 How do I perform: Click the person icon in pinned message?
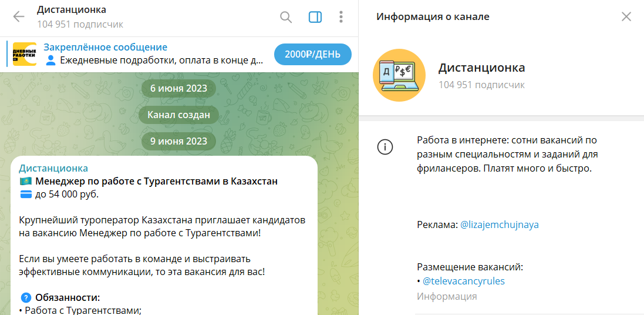[50, 60]
